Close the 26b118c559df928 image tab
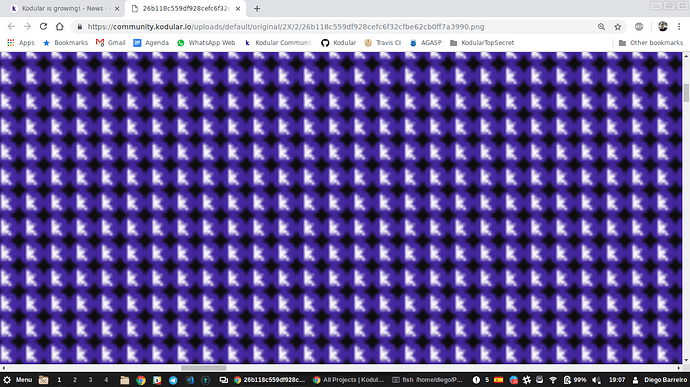Image resolution: width=690 pixels, height=387 pixels. [238, 8]
